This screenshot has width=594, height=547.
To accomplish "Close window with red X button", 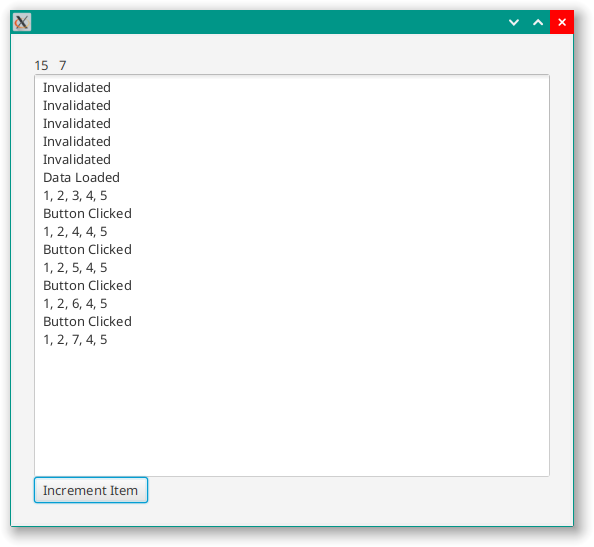I will click(x=562, y=22).
